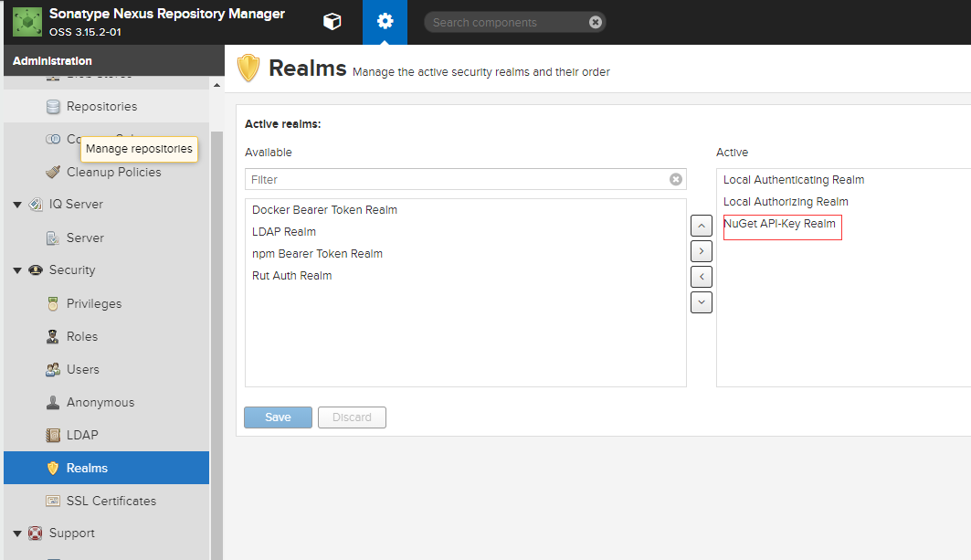Viewport: 971px width, 560px height.
Task: Click the Discard button
Action: (352, 417)
